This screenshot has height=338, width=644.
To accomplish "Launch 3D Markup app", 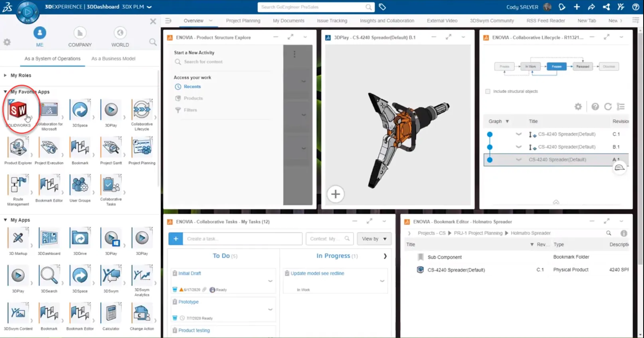I will click(18, 238).
